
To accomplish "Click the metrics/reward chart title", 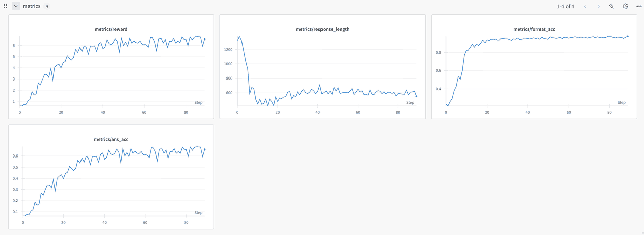I will coord(111,29).
